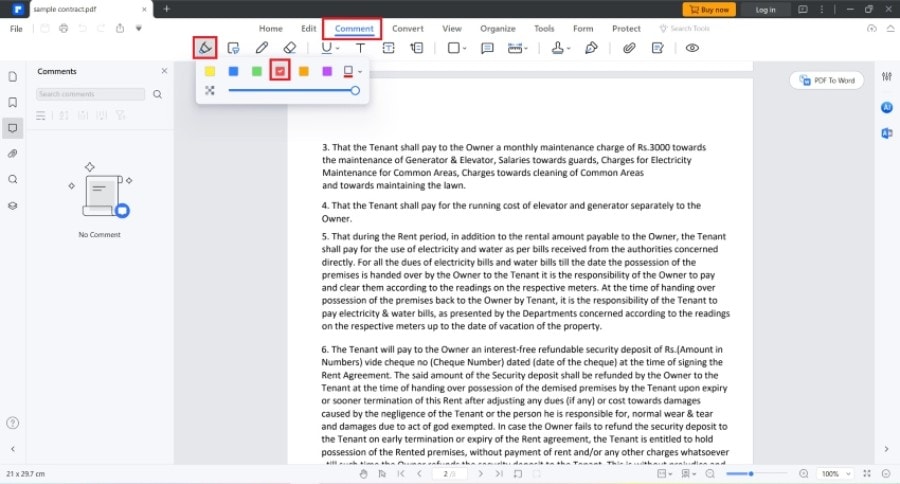The image size is (900, 484).
Task: Click the Search comments input field
Action: [90, 94]
